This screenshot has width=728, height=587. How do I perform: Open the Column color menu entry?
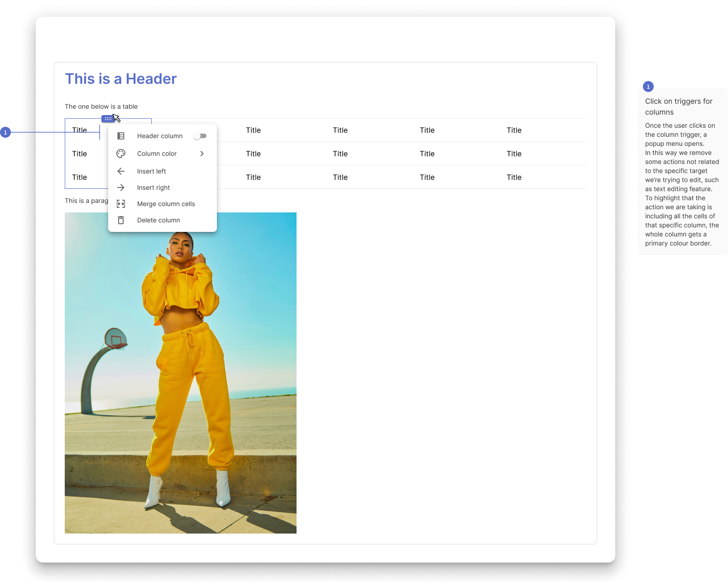point(163,154)
